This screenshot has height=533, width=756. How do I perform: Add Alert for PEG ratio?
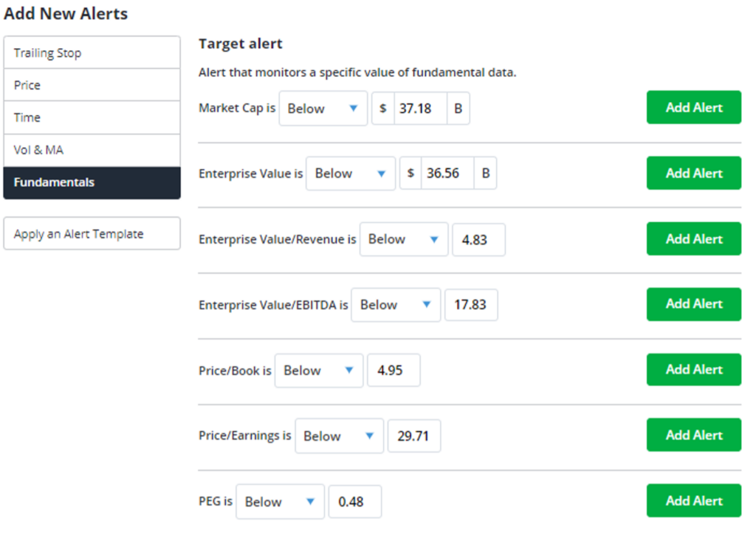(694, 501)
